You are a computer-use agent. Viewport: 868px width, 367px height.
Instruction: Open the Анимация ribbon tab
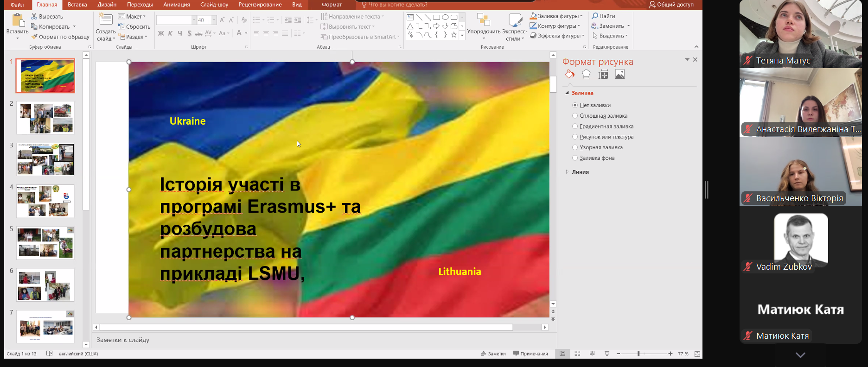[177, 5]
